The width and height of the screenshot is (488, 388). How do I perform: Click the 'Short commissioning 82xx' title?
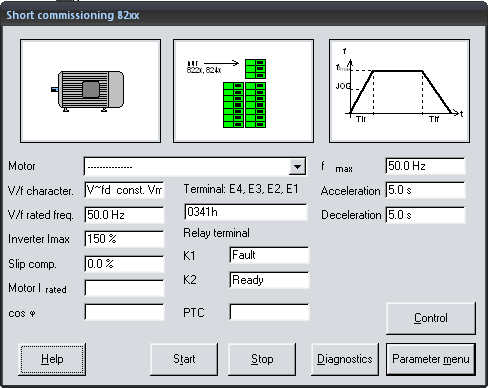(73, 15)
